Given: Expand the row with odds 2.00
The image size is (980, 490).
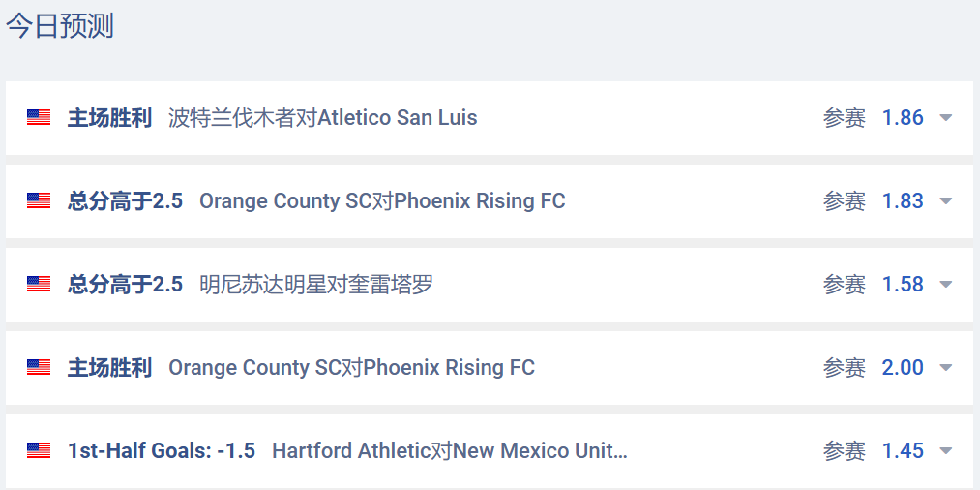Looking at the screenshot, I should point(945,368).
